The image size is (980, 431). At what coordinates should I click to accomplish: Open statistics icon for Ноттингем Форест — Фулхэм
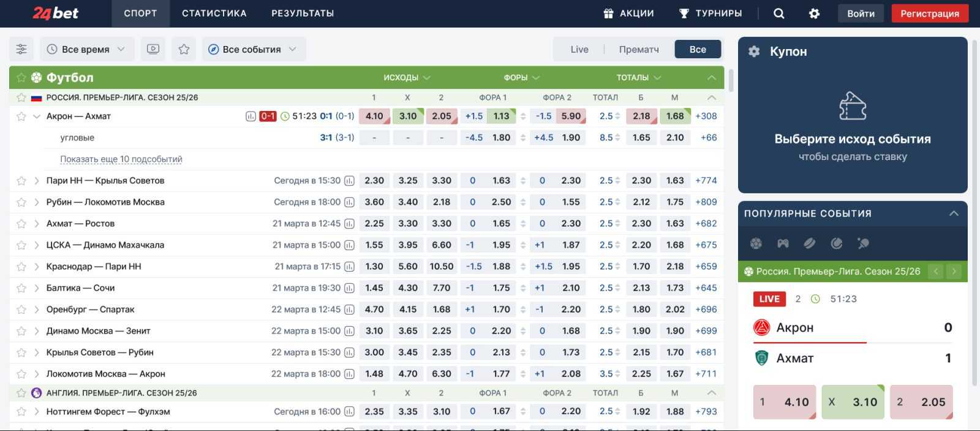tap(349, 411)
